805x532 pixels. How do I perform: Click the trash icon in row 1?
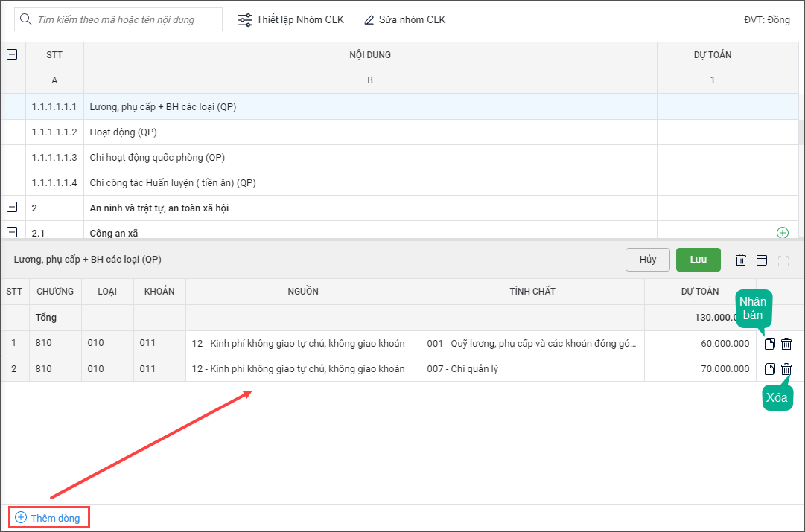point(786,344)
